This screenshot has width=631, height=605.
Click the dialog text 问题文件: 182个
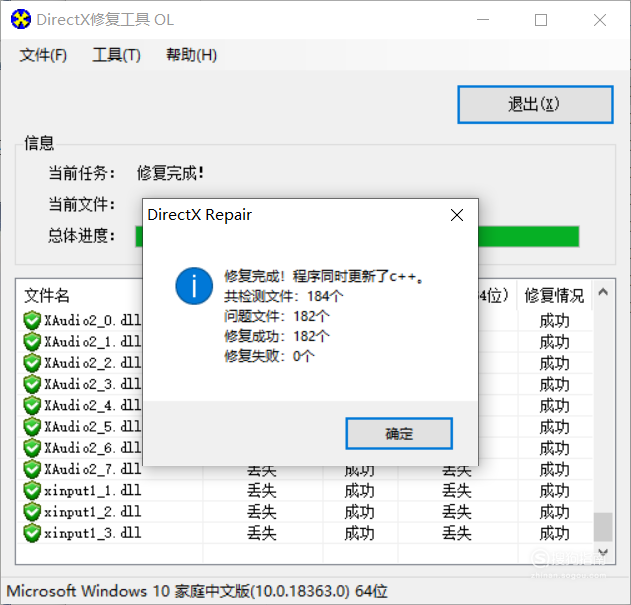click(x=276, y=316)
